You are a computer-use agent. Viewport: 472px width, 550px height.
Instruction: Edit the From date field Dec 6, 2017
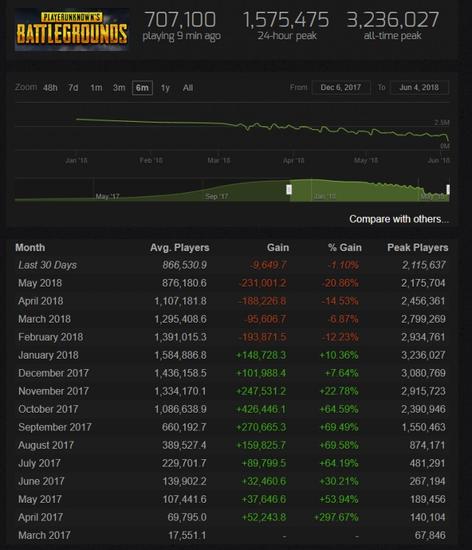tap(341, 87)
